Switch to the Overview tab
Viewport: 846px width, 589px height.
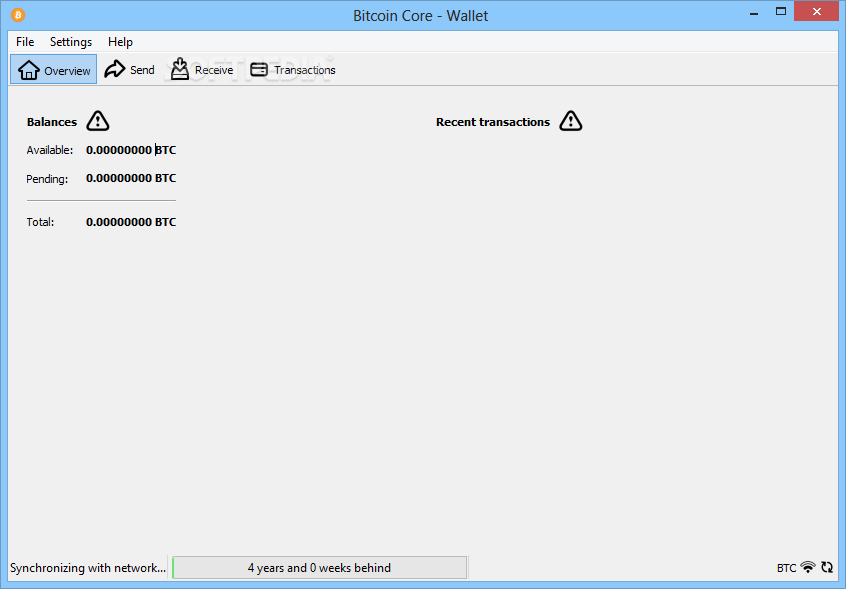point(53,69)
